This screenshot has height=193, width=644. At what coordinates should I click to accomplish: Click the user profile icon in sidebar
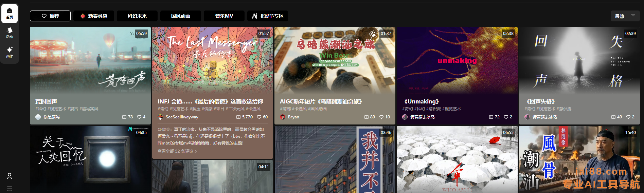click(10, 176)
